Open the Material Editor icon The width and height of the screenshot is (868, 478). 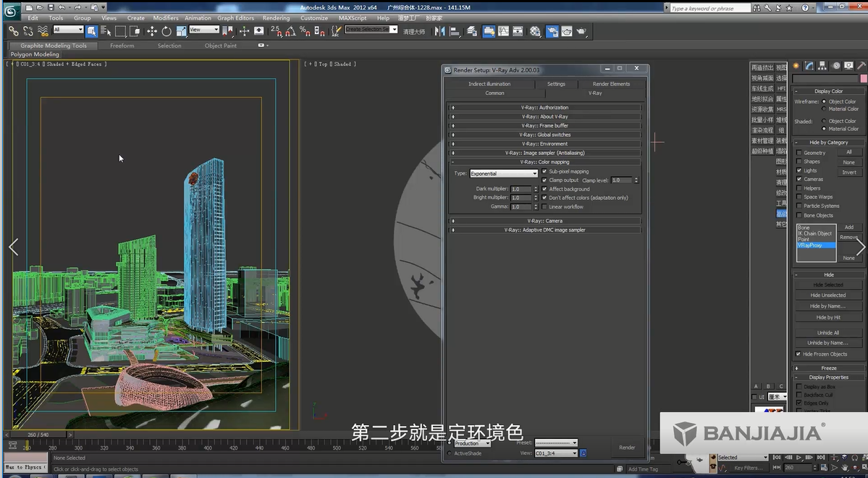click(x=535, y=31)
